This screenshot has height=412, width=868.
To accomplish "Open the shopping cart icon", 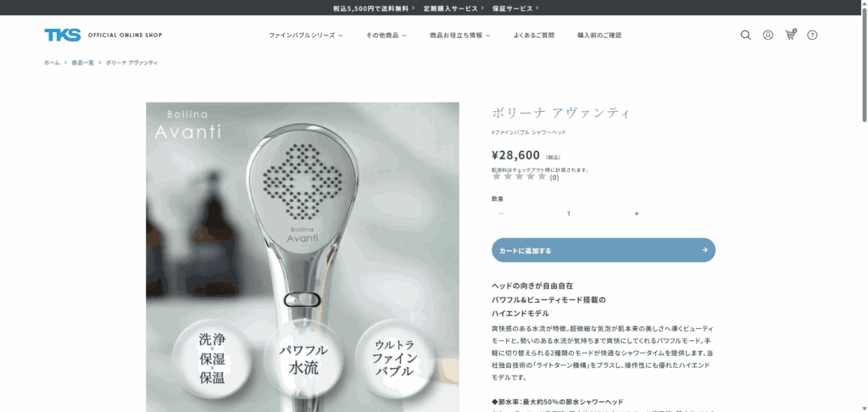I will 790,35.
